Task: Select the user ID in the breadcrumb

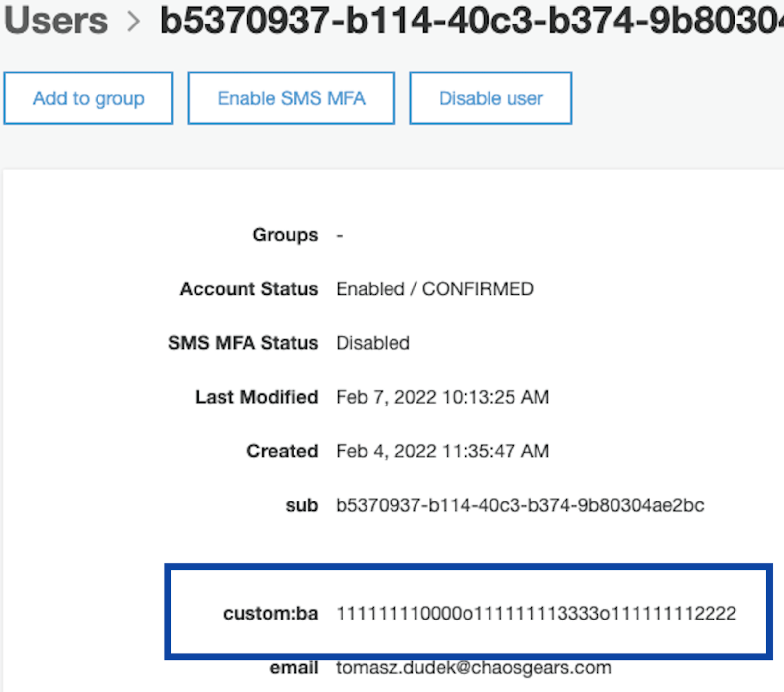Action: tap(465, 21)
